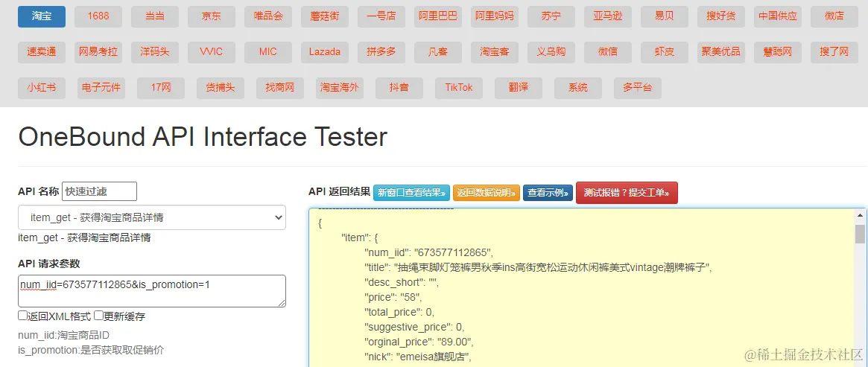Switch to the 速卖通 tab
The width and height of the screenshot is (868, 367).
pos(42,52)
